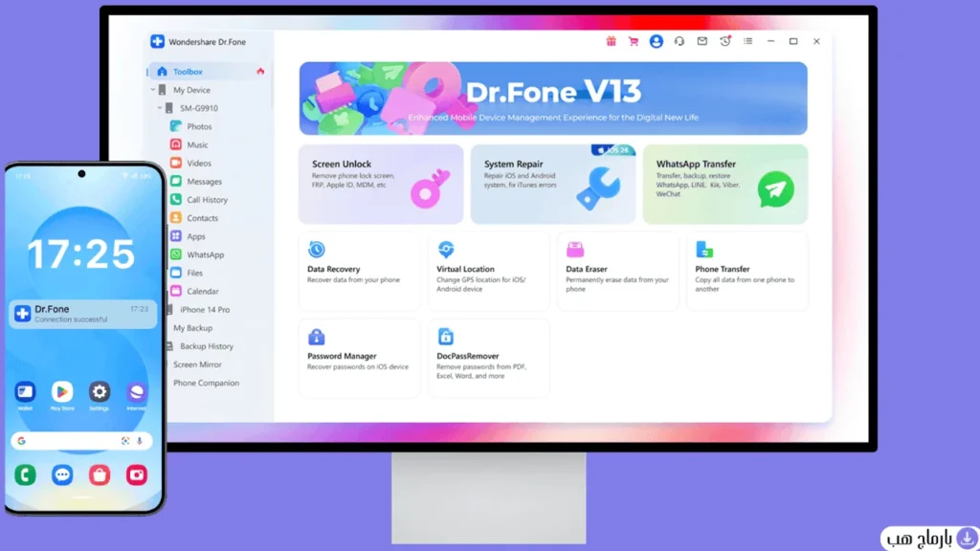Open Messages in the device sidebar
980x551 pixels.
pos(204,181)
